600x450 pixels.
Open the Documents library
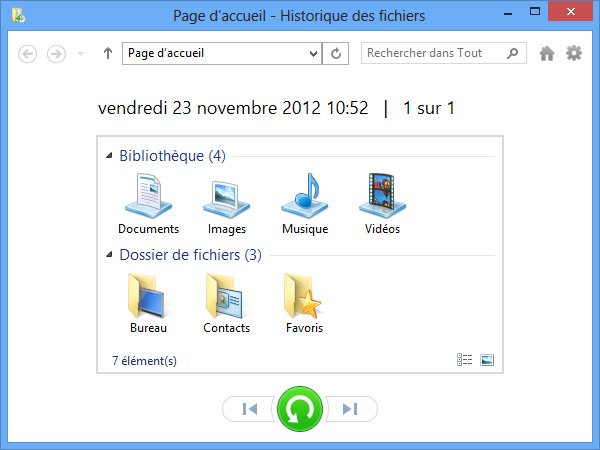tap(148, 204)
